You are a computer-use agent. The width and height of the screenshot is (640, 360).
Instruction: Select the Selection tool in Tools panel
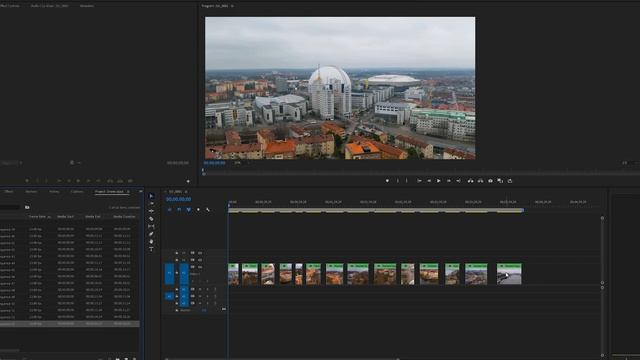click(x=151, y=196)
